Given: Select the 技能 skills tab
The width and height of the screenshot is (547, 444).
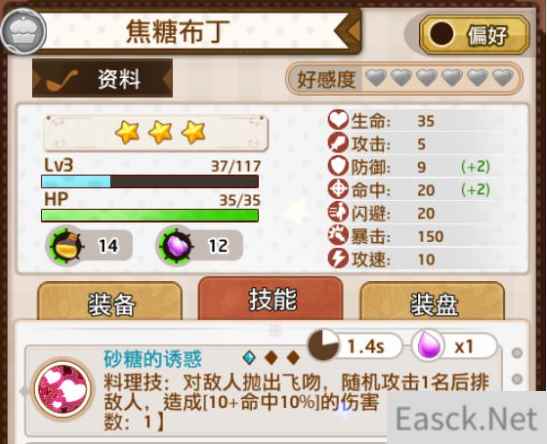Looking at the screenshot, I should tap(270, 299).
